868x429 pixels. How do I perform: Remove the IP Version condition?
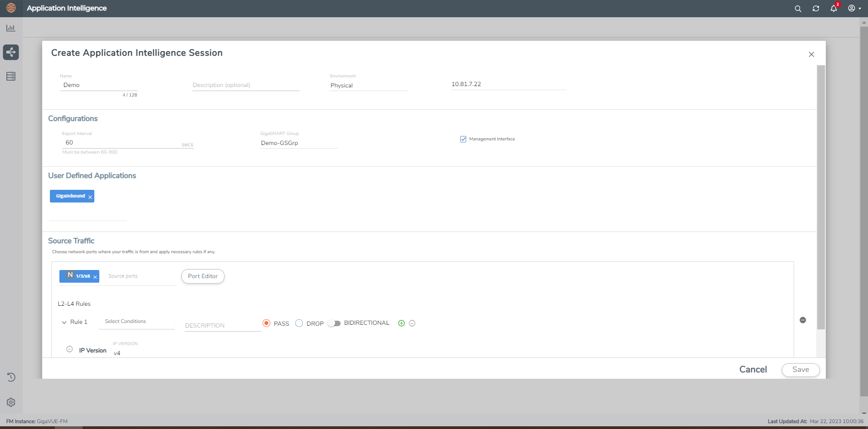coord(69,349)
